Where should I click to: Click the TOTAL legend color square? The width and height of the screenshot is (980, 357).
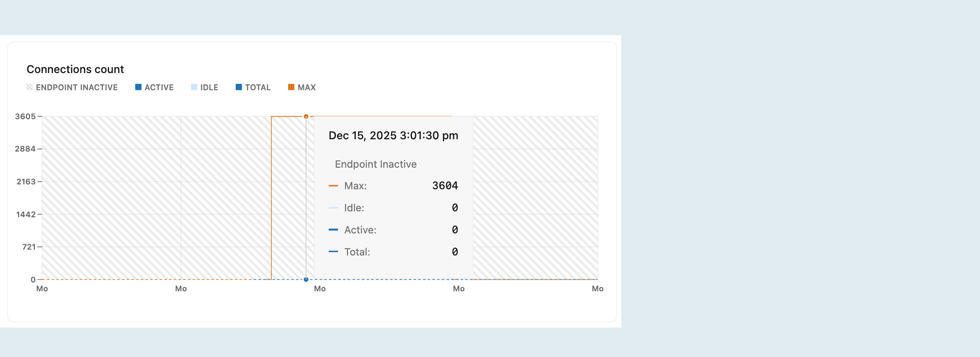[x=239, y=87]
